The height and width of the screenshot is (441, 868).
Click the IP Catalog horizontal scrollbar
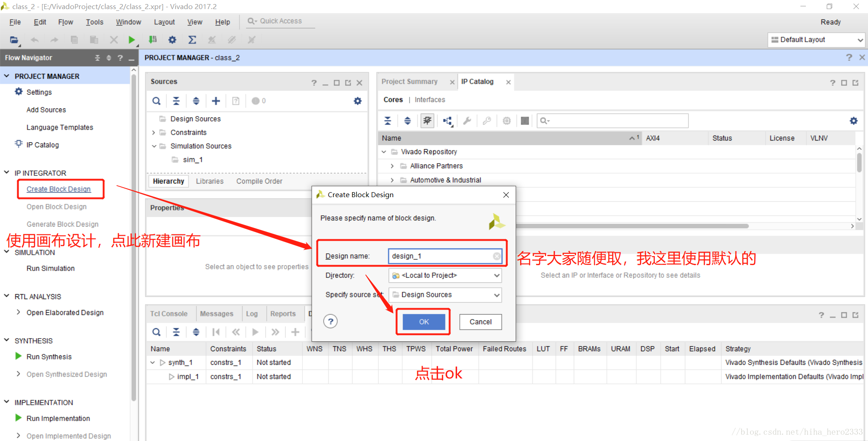coord(632,226)
